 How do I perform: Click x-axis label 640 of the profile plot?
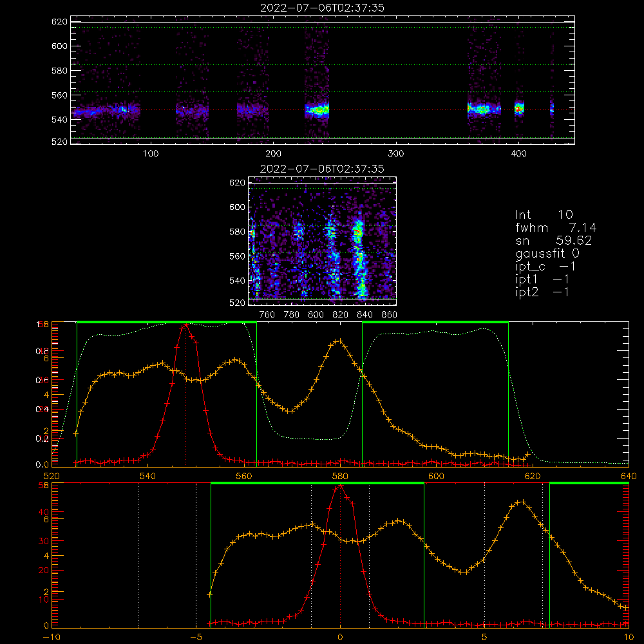coord(629,476)
